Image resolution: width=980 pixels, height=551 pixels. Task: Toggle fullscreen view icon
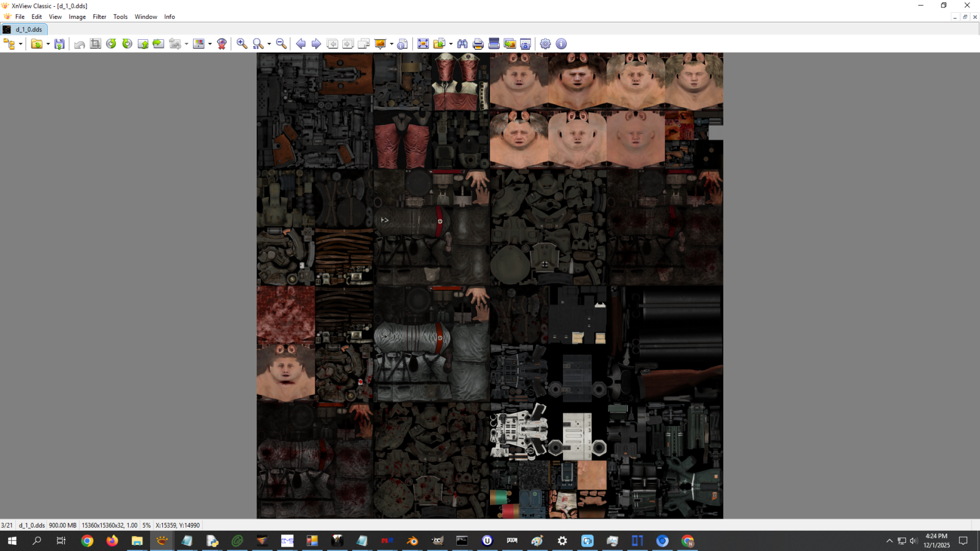423,44
